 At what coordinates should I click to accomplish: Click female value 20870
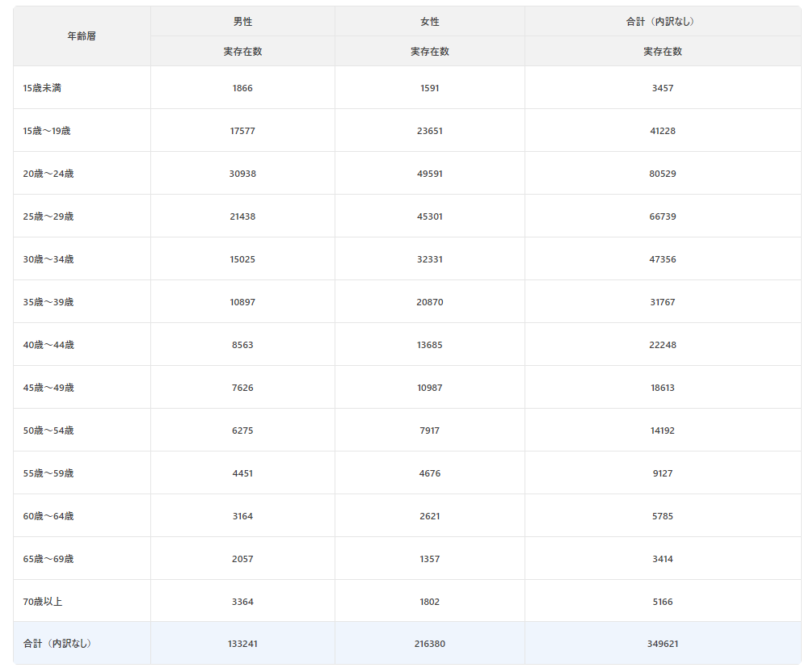(x=430, y=302)
